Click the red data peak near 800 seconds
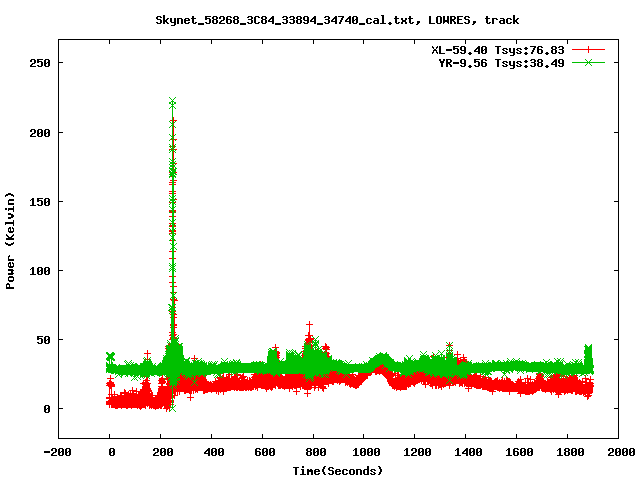The height and width of the screenshot is (480, 640). click(309, 325)
